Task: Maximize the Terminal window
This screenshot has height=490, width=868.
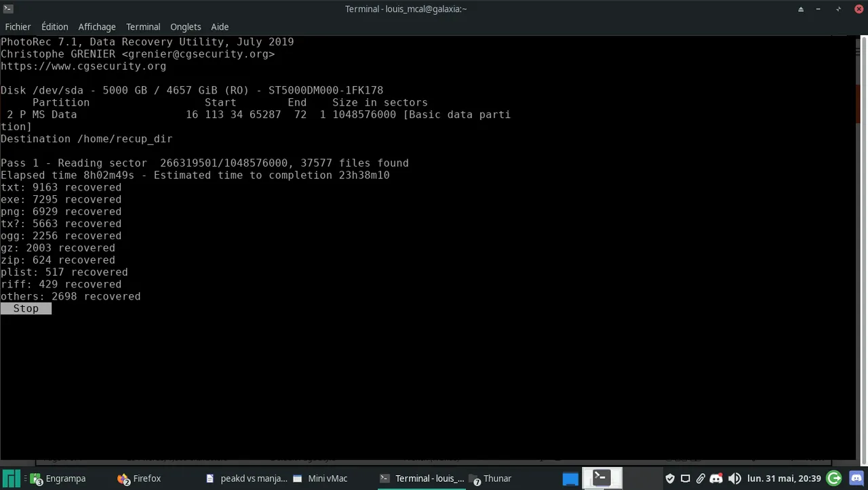Action: 839,9
